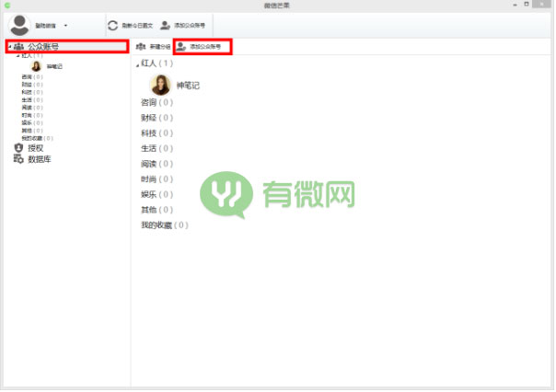
Task: Select 财经 (0) in the sidebar tree
Action: point(32,85)
